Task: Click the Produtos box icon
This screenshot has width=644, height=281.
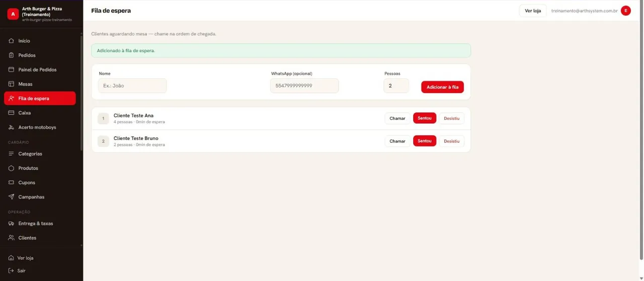Action: [11, 168]
